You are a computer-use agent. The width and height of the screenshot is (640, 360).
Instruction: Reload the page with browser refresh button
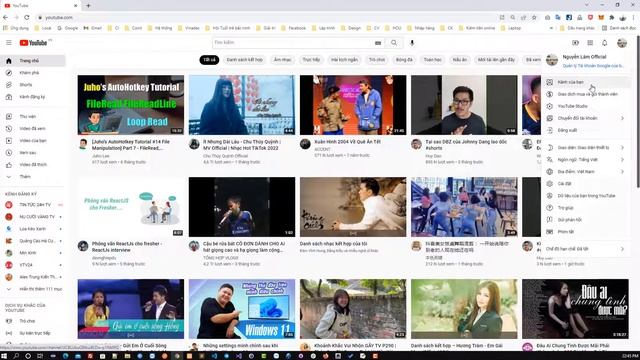click(27, 17)
